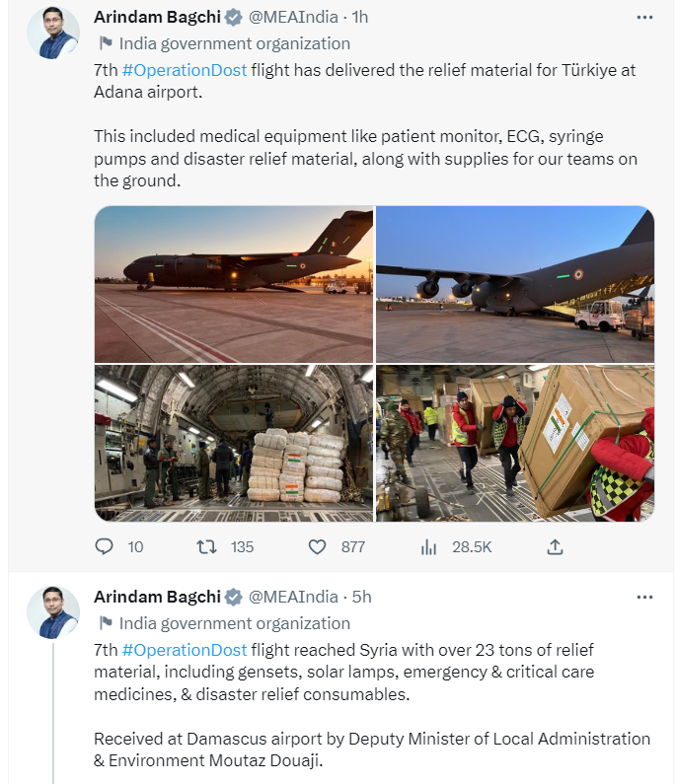Open the #OperationDost hashtag in Syria tweet
Screen dimensions: 676x784
click(x=184, y=650)
